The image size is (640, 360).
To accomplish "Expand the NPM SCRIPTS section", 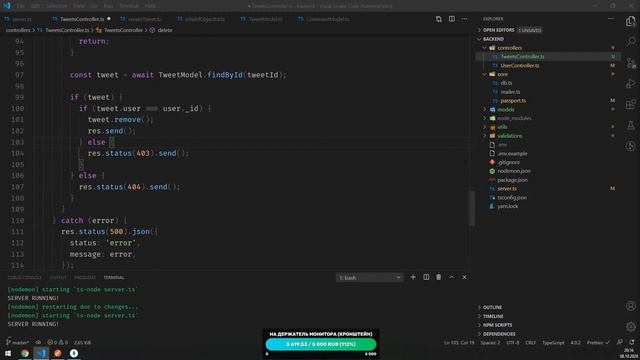I will click(x=497, y=325).
